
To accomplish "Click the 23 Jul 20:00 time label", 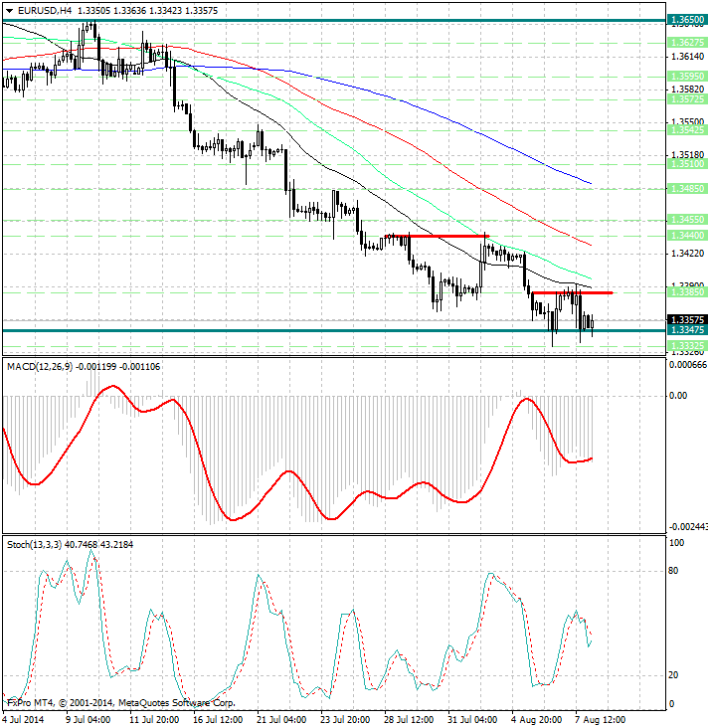I will [x=345, y=720].
